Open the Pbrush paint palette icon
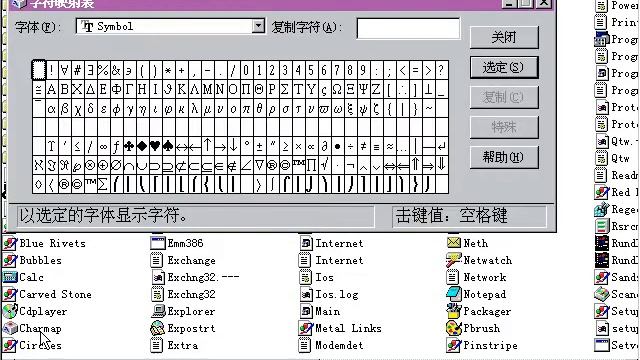This screenshot has height=360, width=640. (x=453, y=328)
